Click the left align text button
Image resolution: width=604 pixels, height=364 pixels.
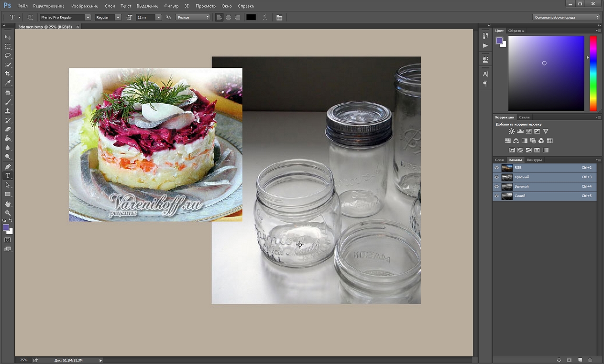[x=219, y=17]
